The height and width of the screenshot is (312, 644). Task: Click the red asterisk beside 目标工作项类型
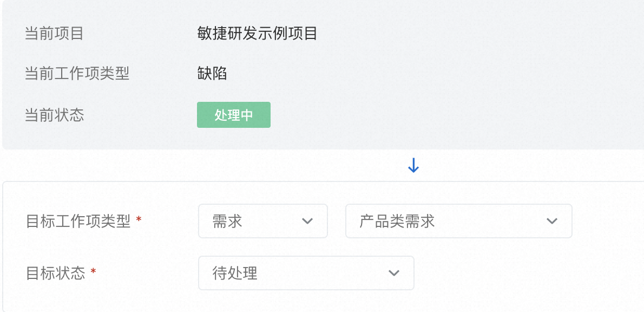pyautogui.click(x=139, y=219)
